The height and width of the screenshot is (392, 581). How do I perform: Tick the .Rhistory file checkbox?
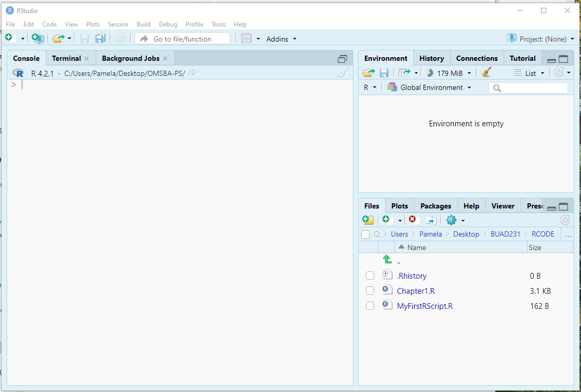tap(370, 276)
